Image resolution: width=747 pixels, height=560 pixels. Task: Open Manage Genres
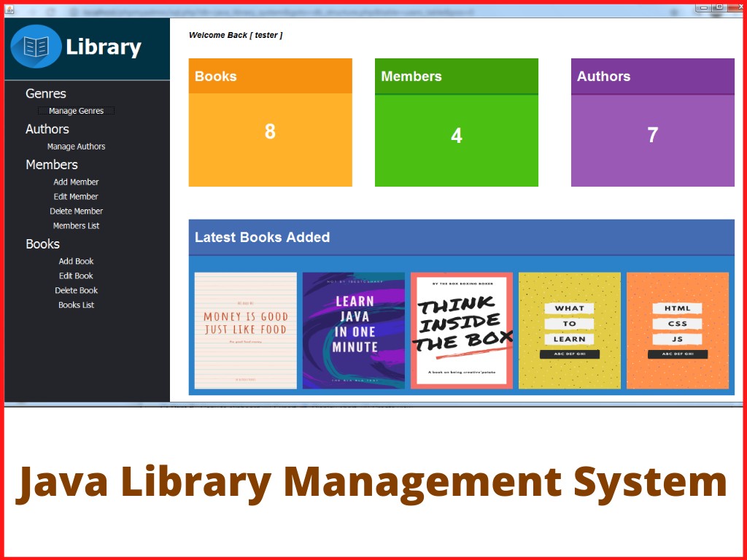click(76, 110)
